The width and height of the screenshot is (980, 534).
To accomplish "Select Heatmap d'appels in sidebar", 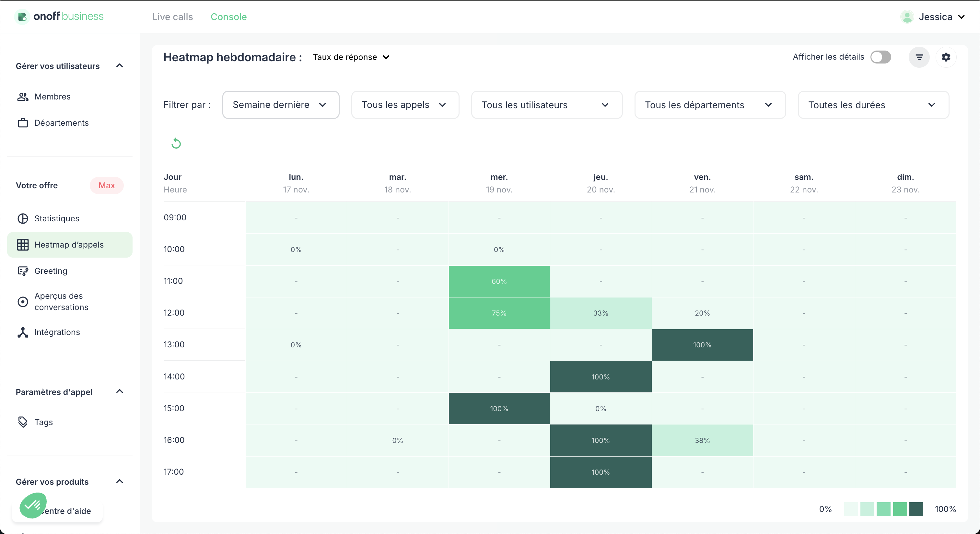I will [70, 245].
